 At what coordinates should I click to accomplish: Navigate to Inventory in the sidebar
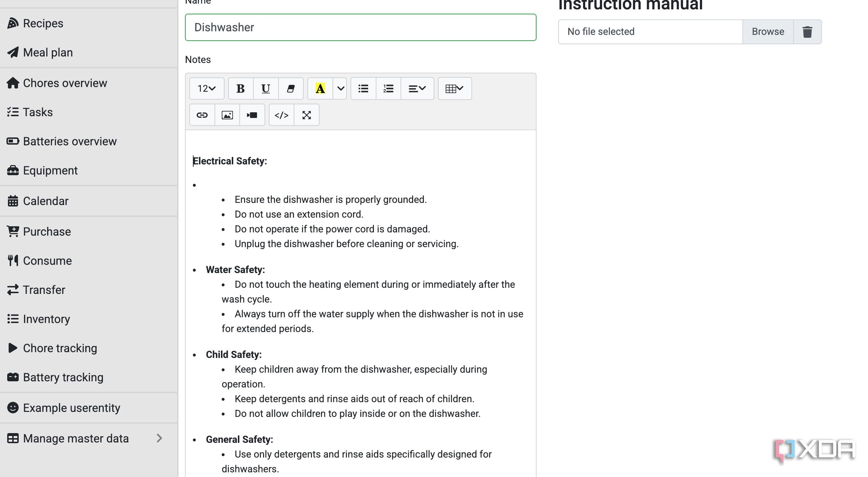pyautogui.click(x=89, y=319)
